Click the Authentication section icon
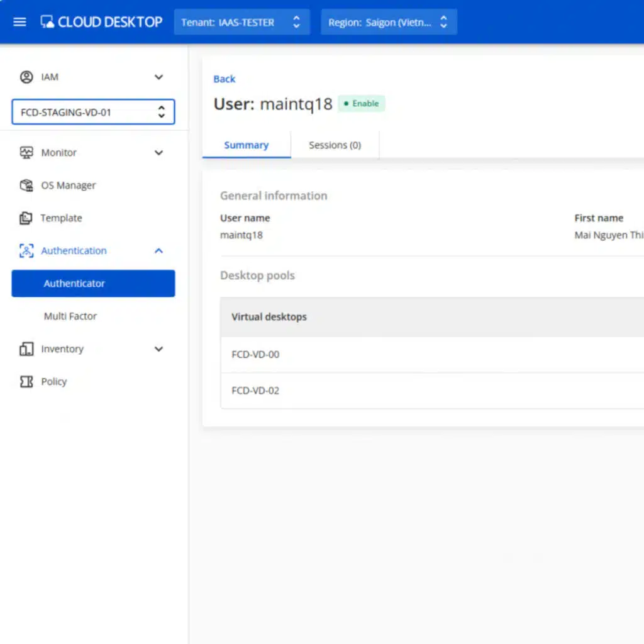Screen dimensions: 644x644 26,250
